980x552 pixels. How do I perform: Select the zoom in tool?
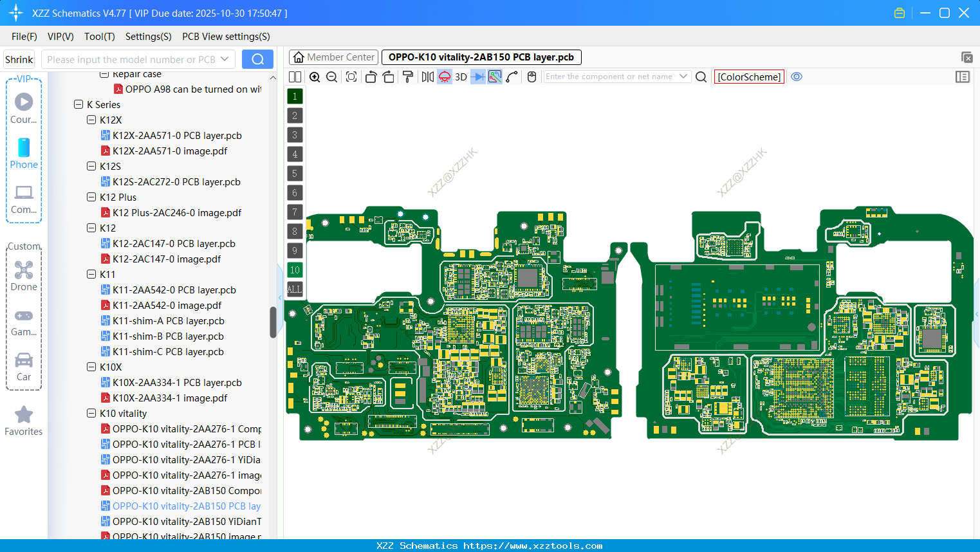(315, 77)
